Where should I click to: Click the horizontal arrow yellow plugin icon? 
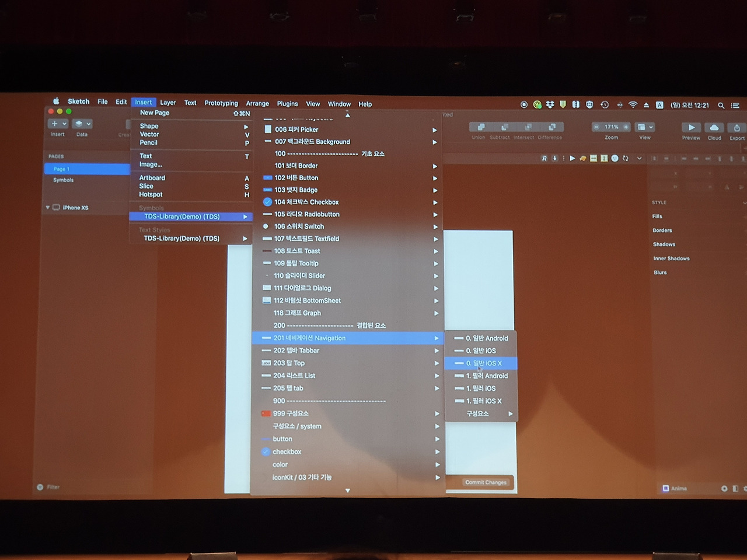[594, 158]
